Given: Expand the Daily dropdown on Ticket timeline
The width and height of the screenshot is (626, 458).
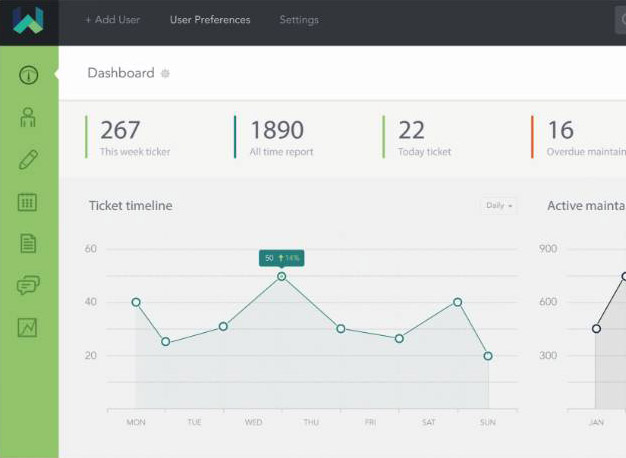Looking at the screenshot, I should click(x=498, y=205).
